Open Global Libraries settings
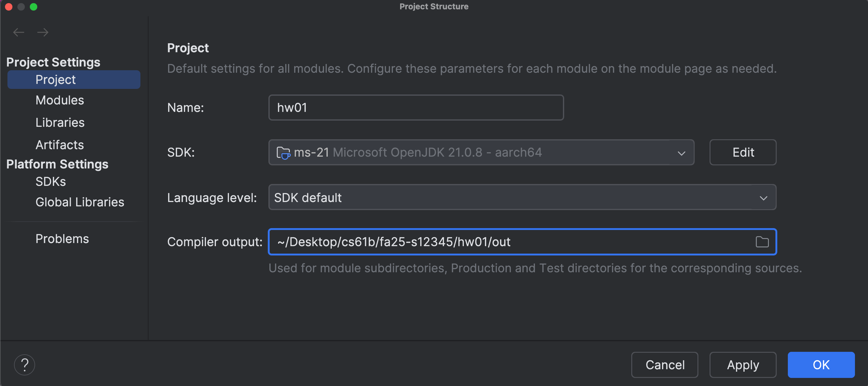Viewport: 868px width, 386px height. tap(80, 202)
